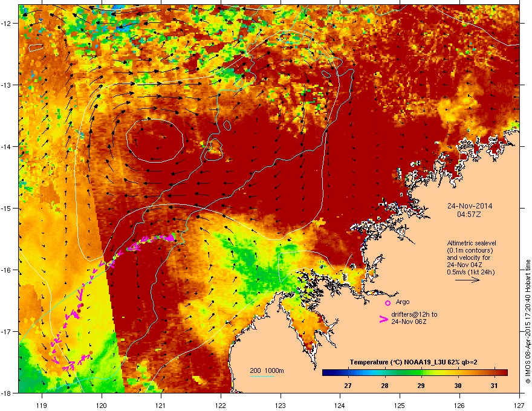Click the '200 1000m' depth label
Viewport: 532px width, 411px height.
pyautogui.click(x=267, y=371)
